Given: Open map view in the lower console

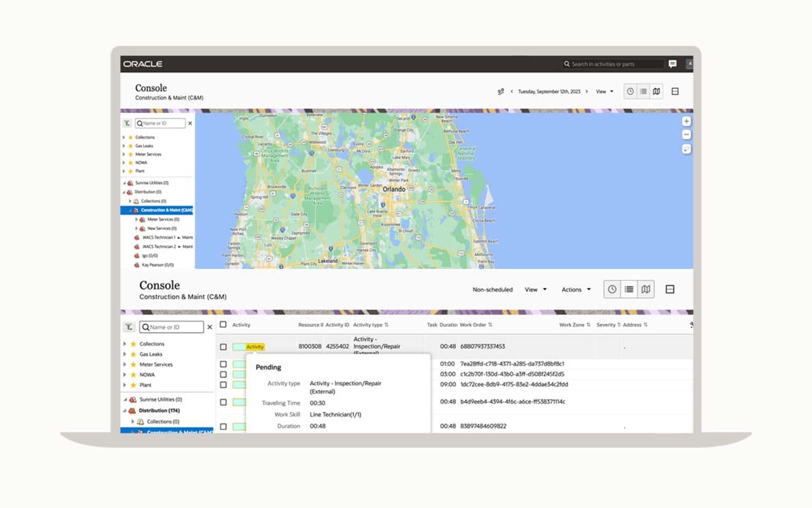Looking at the screenshot, I should coord(645,290).
